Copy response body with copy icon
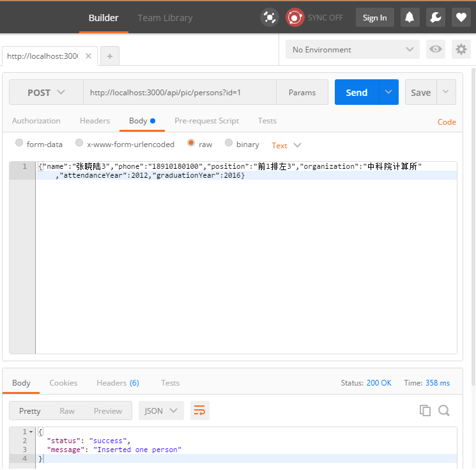The height and width of the screenshot is (470, 476). point(425,411)
